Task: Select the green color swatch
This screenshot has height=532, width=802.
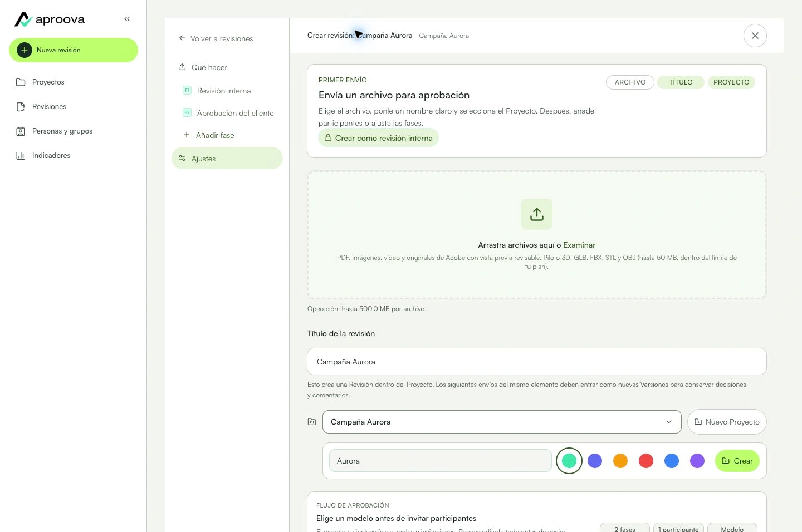Action: [569, 461]
